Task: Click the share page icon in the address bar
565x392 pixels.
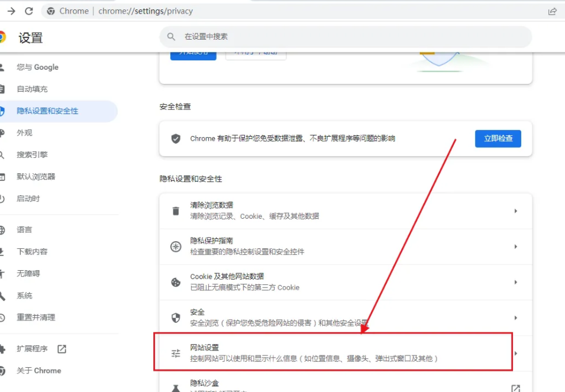Action: click(x=552, y=11)
